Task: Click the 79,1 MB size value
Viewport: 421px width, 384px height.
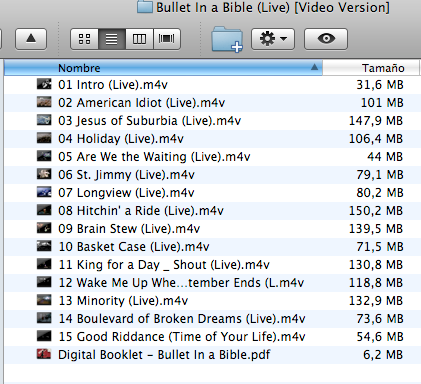Action: [x=380, y=175]
